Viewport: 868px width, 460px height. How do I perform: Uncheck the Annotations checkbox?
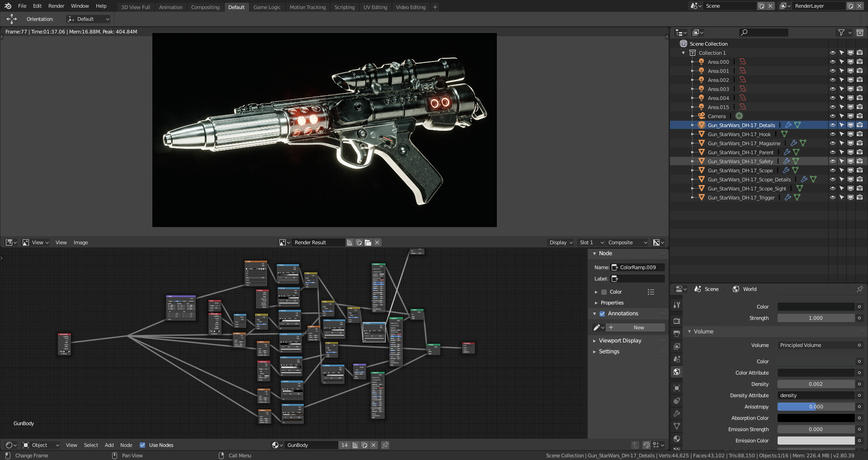click(602, 314)
